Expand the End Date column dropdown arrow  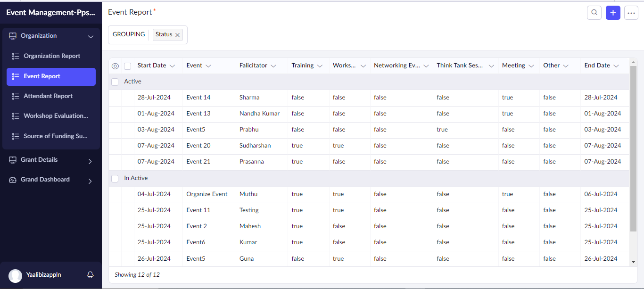[x=616, y=66]
